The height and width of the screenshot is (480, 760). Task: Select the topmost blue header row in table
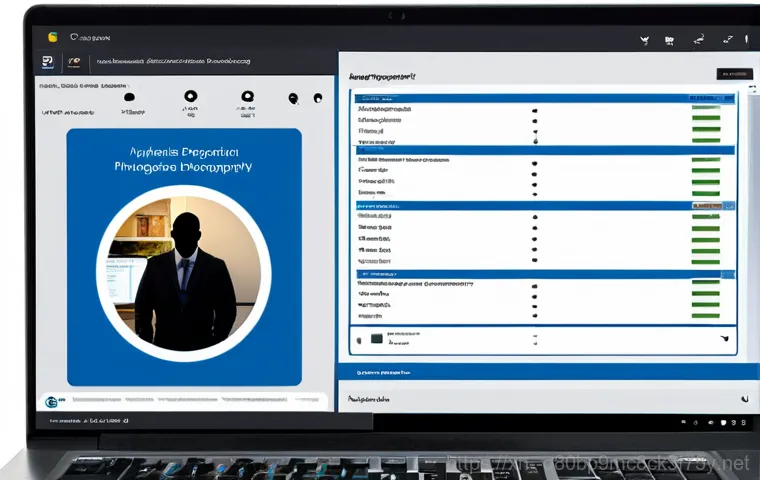pyautogui.click(x=544, y=98)
